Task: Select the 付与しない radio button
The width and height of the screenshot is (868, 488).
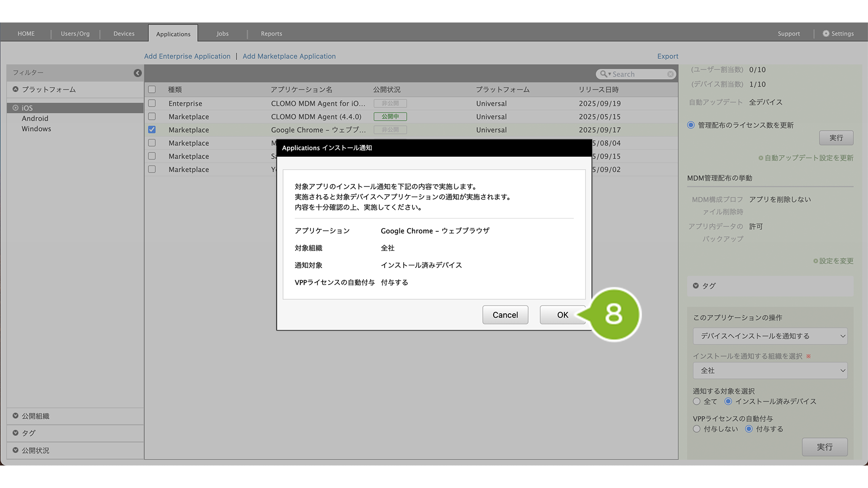Action: click(697, 429)
